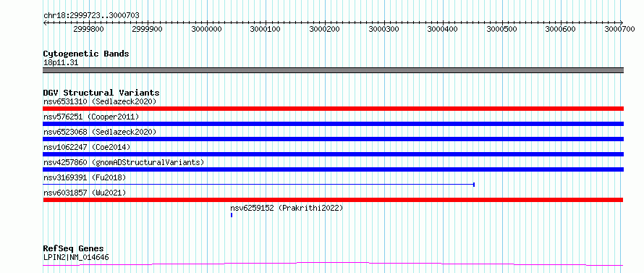Open the Cytogenetic Bands track title

[86, 54]
